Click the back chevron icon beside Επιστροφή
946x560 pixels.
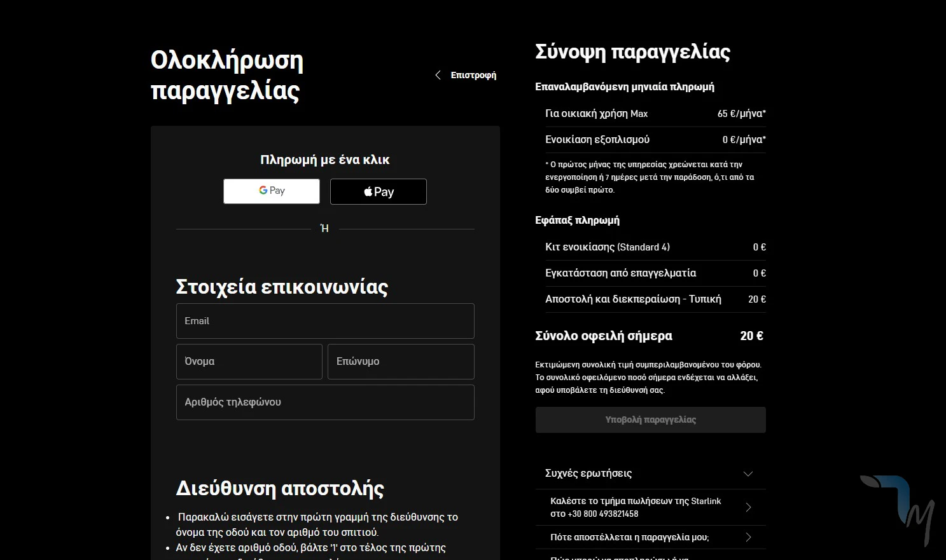click(438, 75)
